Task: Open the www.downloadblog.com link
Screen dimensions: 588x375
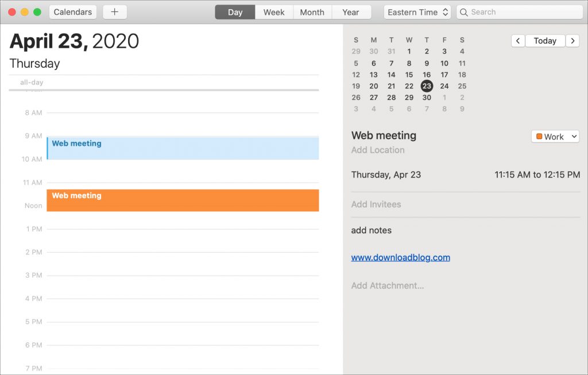Action: pos(400,257)
